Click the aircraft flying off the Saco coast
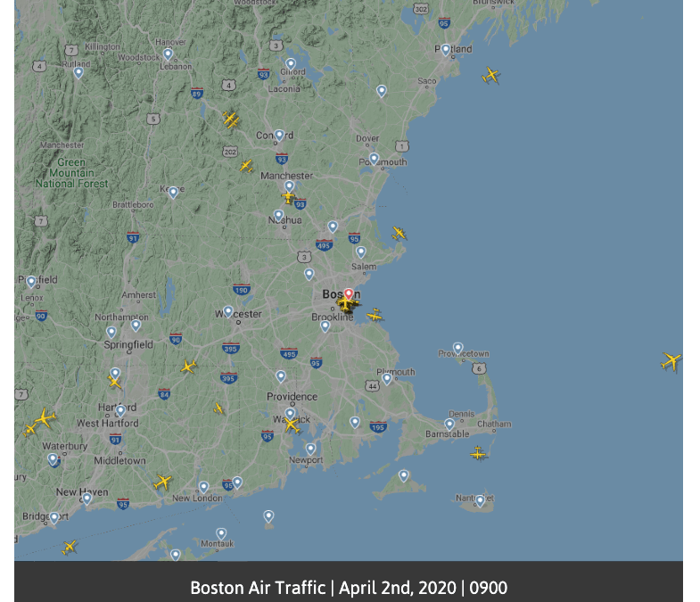 point(490,75)
